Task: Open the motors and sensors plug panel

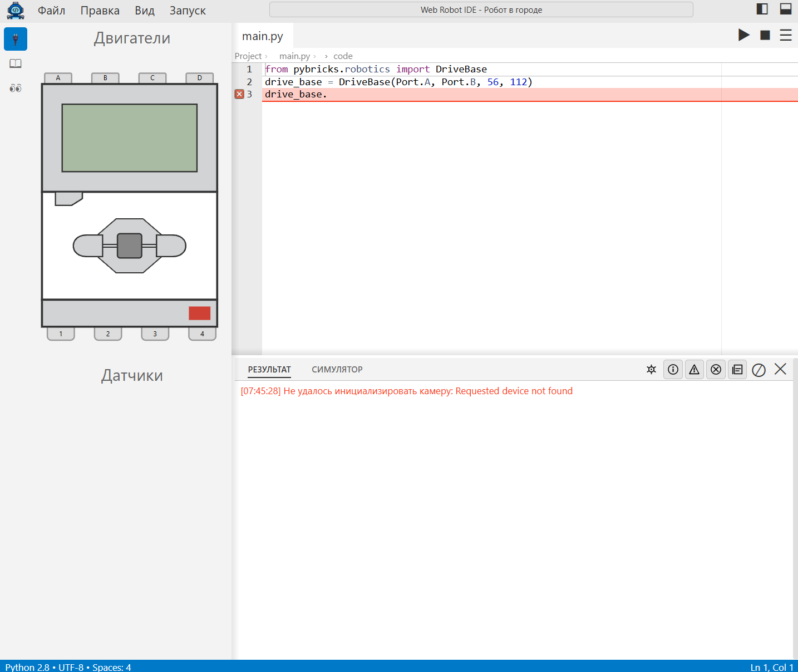Action: [16, 39]
